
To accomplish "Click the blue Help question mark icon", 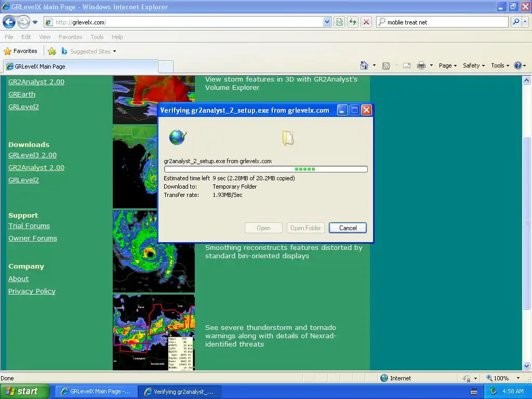I will coord(518,65).
